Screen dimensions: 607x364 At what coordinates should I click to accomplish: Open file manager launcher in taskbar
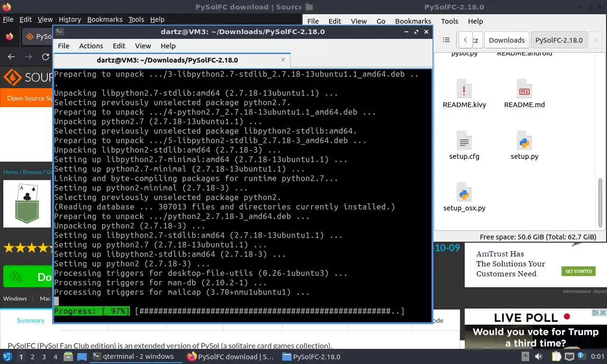pos(68,356)
